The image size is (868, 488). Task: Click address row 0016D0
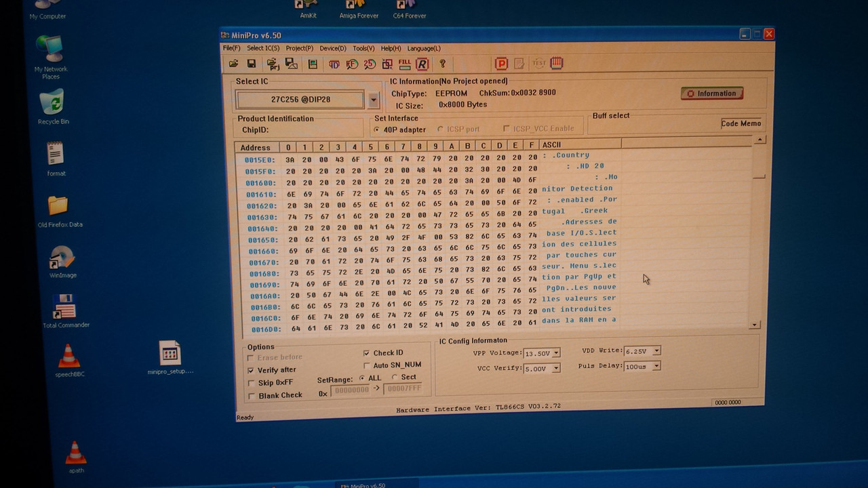click(x=266, y=330)
